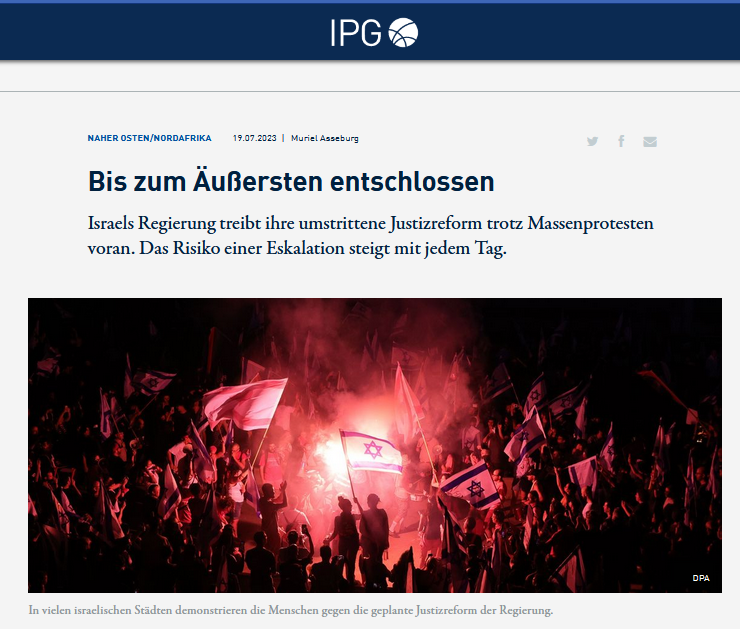Click the publication date 19.07.2023
This screenshot has height=629, width=740.
pyautogui.click(x=254, y=138)
